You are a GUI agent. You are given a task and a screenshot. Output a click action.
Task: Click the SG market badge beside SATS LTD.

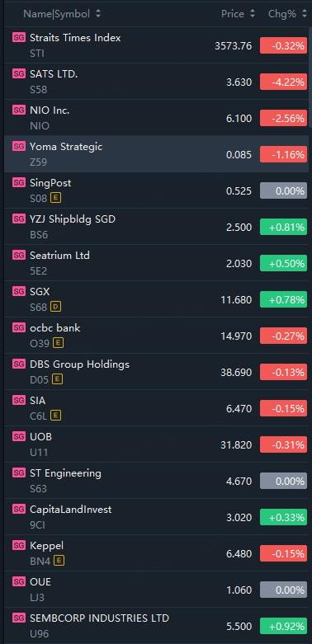[x=19, y=73]
